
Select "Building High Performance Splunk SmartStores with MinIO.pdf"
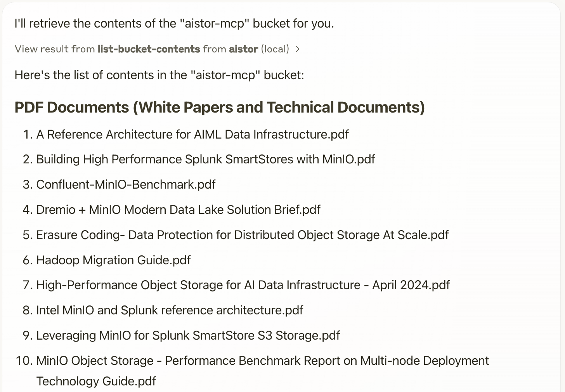pos(205,159)
